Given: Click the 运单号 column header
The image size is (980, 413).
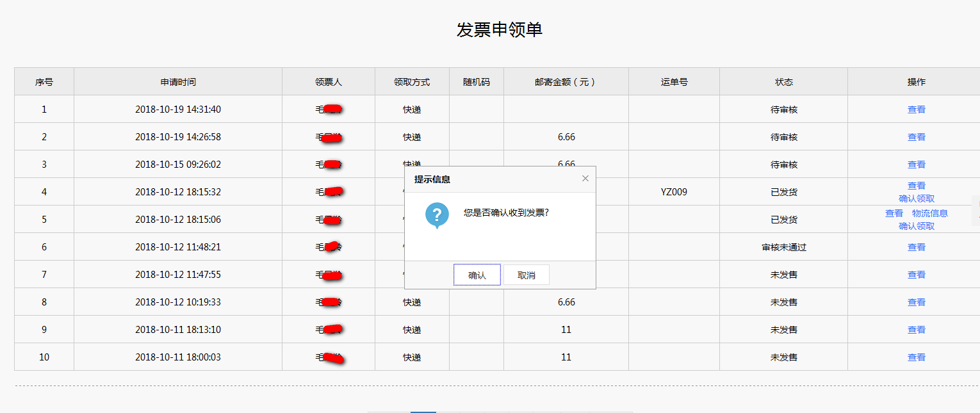Looking at the screenshot, I should pos(674,82).
